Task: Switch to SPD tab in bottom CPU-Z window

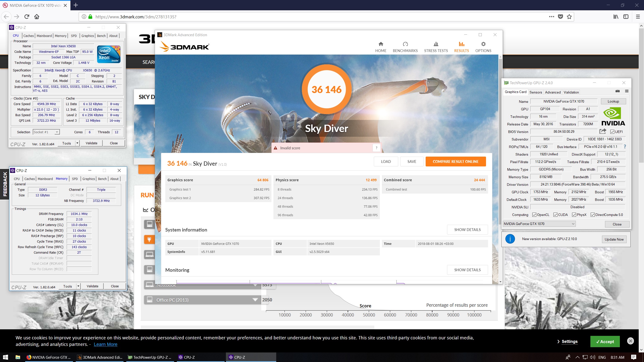Action: coord(75,179)
